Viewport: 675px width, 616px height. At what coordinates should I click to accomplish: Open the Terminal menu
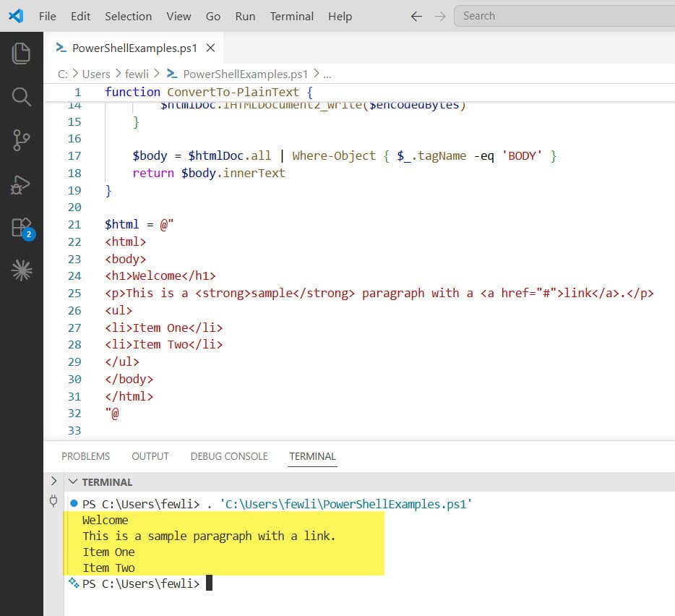coord(292,17)
